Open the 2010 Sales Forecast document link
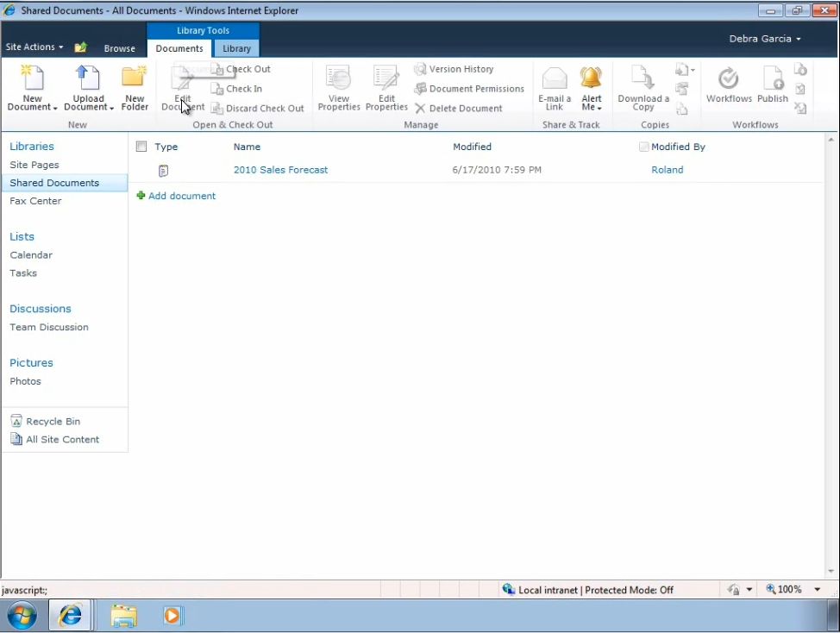 pos(280,170)
